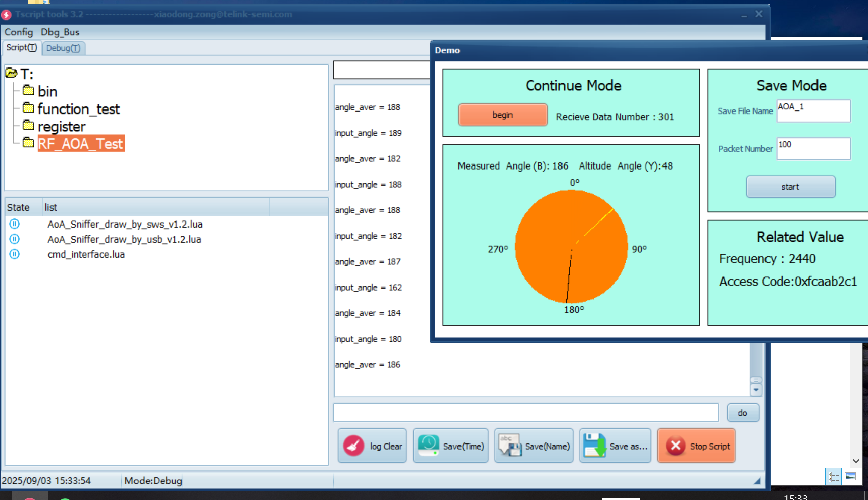The image size is (868, 500).
Task: Switch to the Debug(T) tab
Action: [63, 48]
